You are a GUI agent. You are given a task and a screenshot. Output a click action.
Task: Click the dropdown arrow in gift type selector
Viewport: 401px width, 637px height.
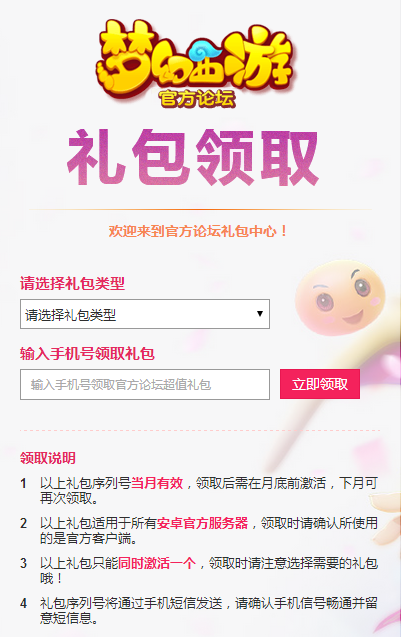point(260,314)
